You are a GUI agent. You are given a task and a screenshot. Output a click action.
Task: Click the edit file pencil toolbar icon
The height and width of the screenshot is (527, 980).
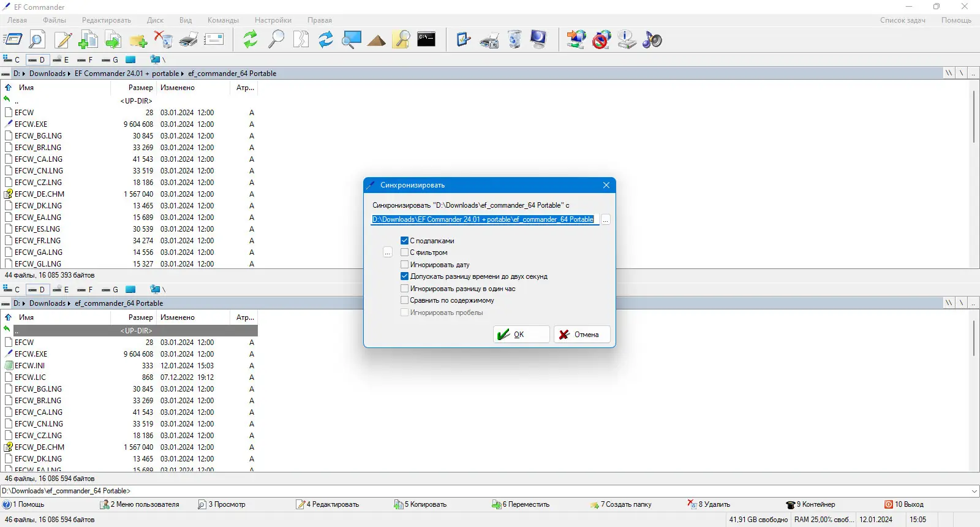tap(63, 40)
